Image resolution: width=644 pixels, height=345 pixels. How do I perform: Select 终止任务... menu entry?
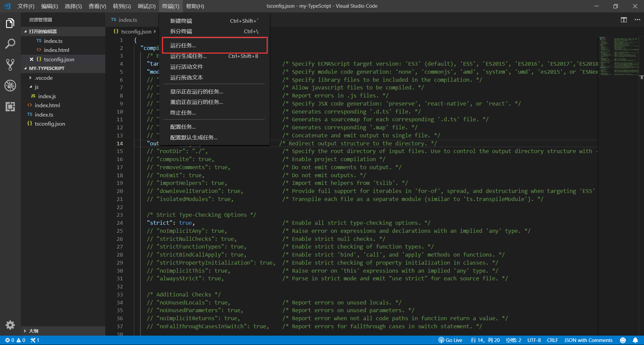[214, 113]
